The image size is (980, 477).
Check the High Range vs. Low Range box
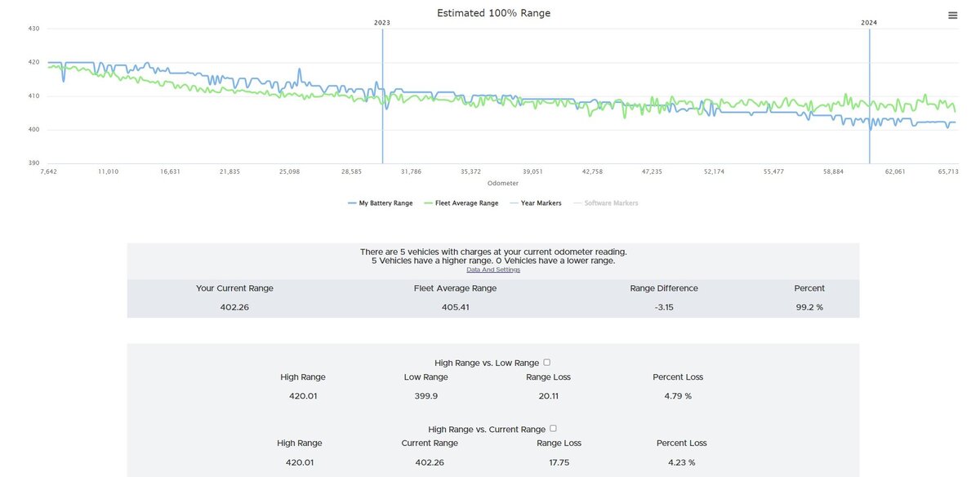tap(547, 362)
